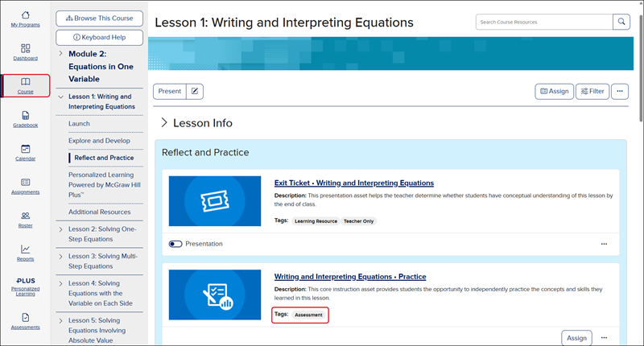Open the Roster icon
The image size is (644, 346).
[x=26, y=220]
